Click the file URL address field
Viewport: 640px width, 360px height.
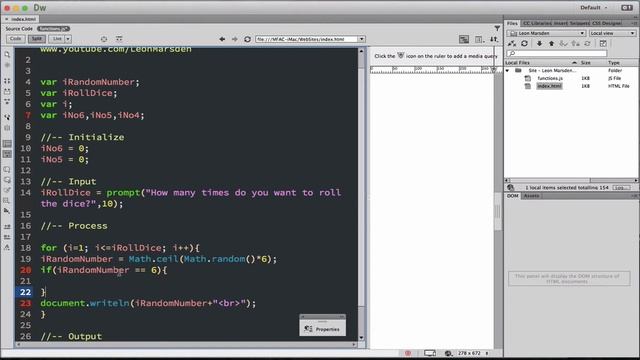click(307, 39)
